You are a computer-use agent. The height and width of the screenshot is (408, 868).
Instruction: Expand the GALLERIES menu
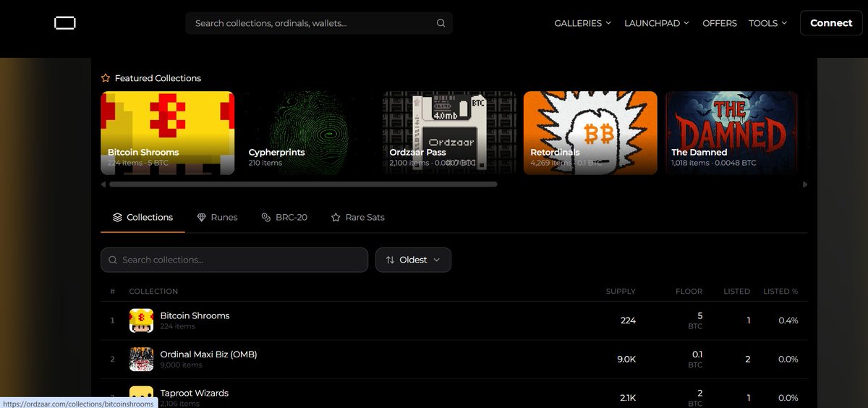[583, 23]
